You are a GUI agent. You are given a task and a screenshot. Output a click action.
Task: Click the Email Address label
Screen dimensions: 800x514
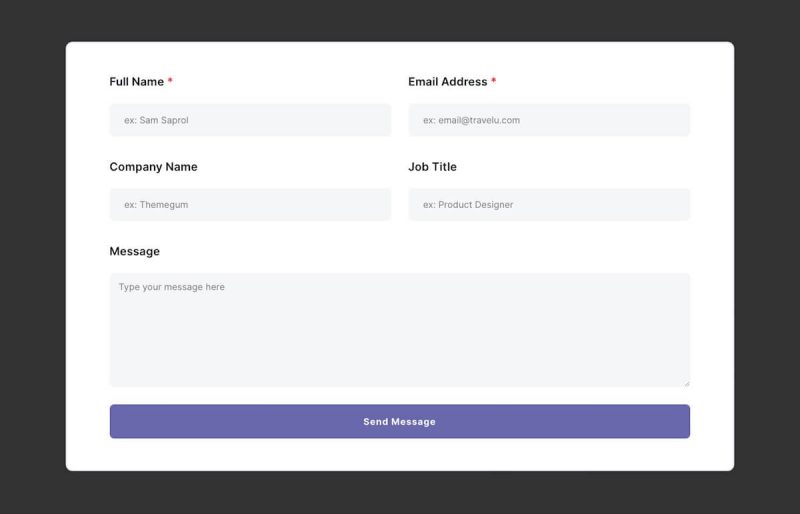click(x=447, y=82)
